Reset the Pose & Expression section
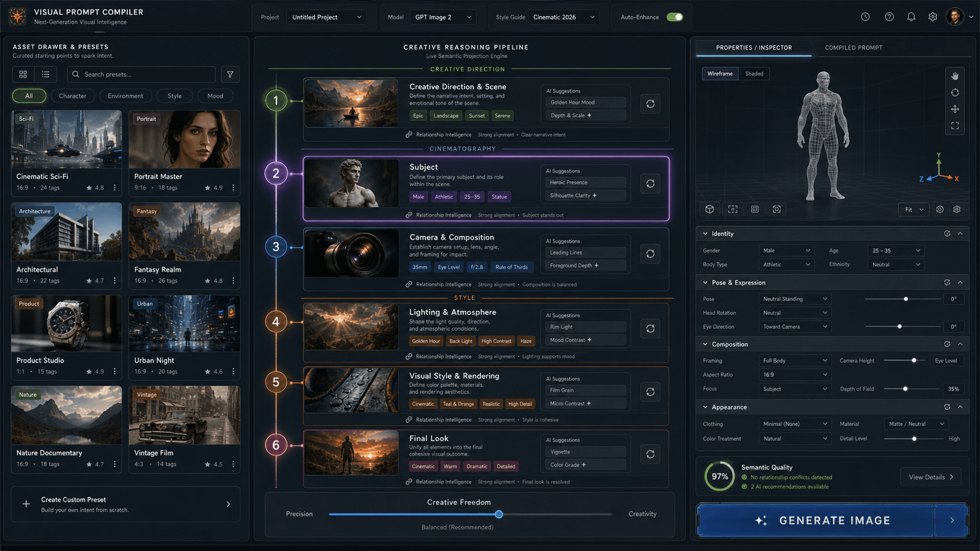The image size is (980, 551). coord(947,283)
